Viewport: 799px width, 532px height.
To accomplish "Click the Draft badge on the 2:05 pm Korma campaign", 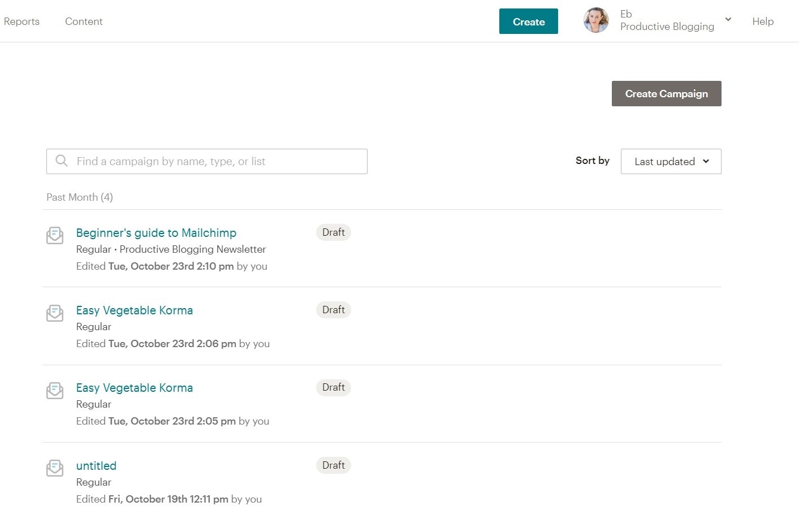I will [334, 387].
